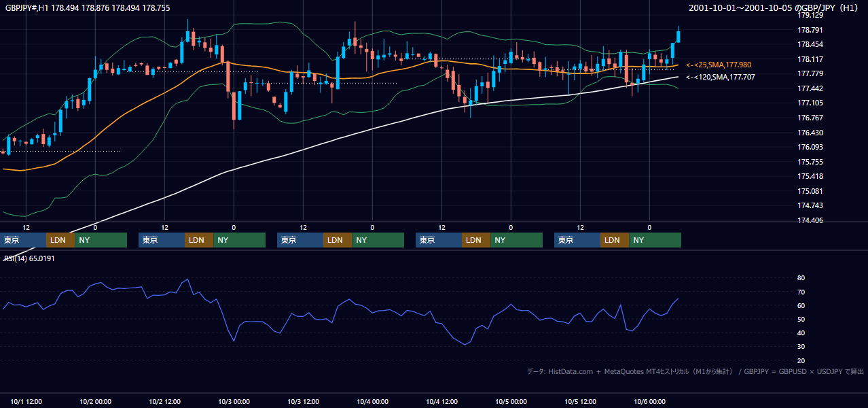Click the leftmost 東京 session block
This screenshot has height=408, width=868.
[23, 240]
